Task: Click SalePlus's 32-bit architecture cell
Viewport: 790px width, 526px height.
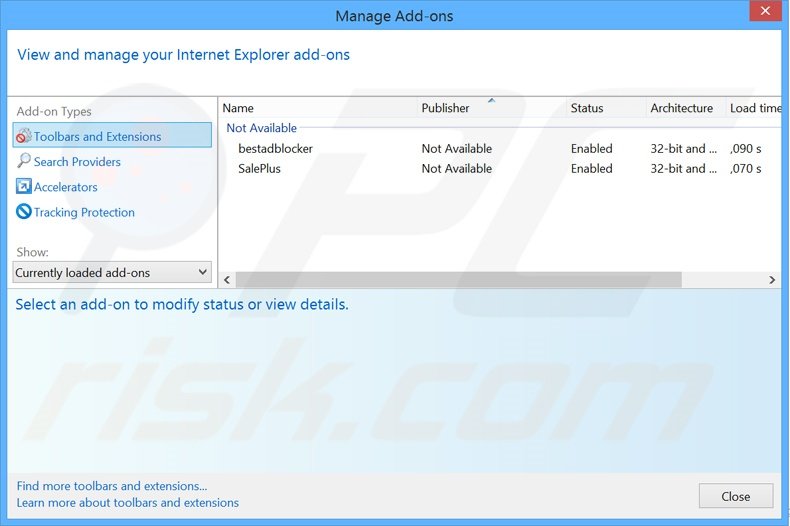Action: (684, 169)
